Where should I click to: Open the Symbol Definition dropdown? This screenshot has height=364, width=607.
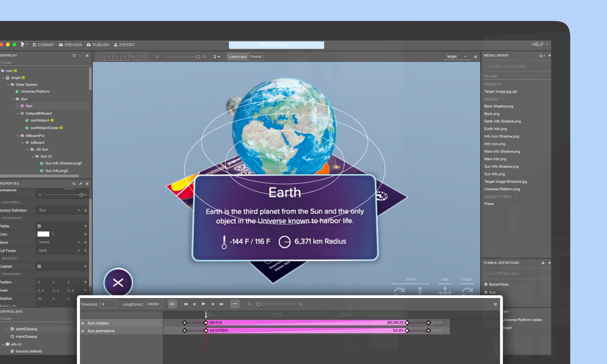pos(59,210)
